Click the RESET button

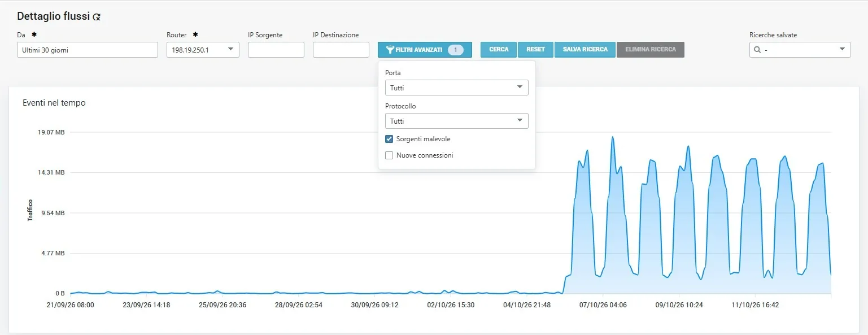click(536, 50)
